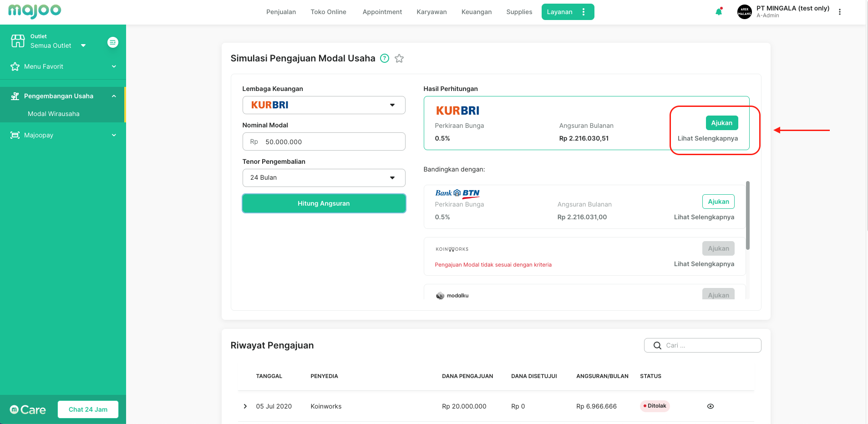Click the Ditolak status badge
The height and width of the screenshot is (424, 868).
click(x=655, y=406)
